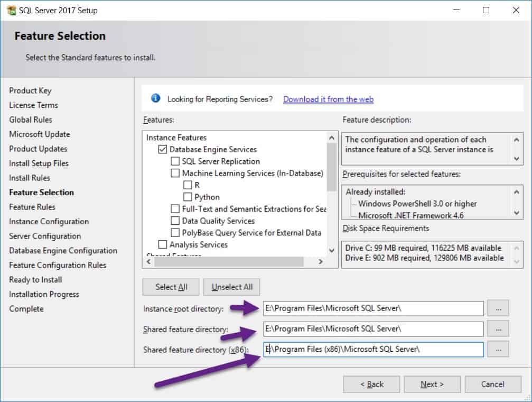
Task: Select Complete step in sidebar
Action: pyautogui.click(x=26, y=309)
